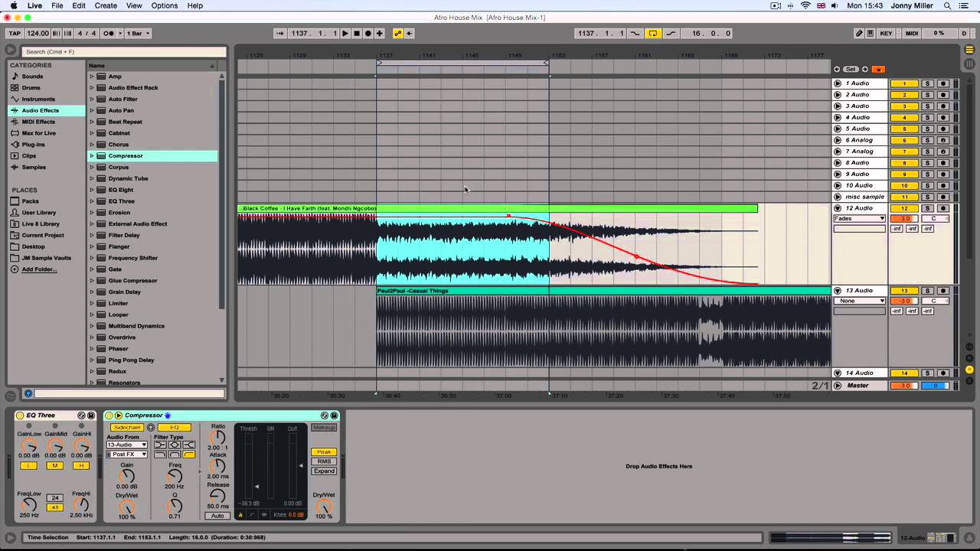Open the View menu
This screenshot has width=980, height=551.
coord(134,5)
